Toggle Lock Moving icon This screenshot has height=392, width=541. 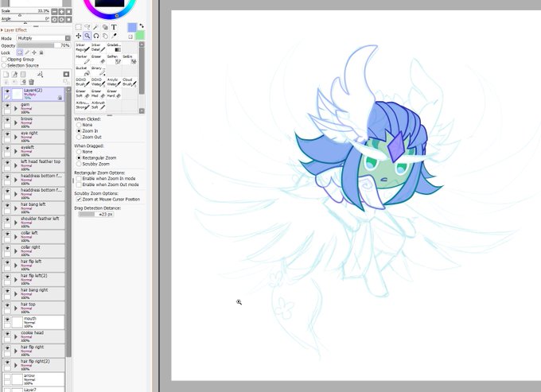pyautogui.click(x=34, y=52)
